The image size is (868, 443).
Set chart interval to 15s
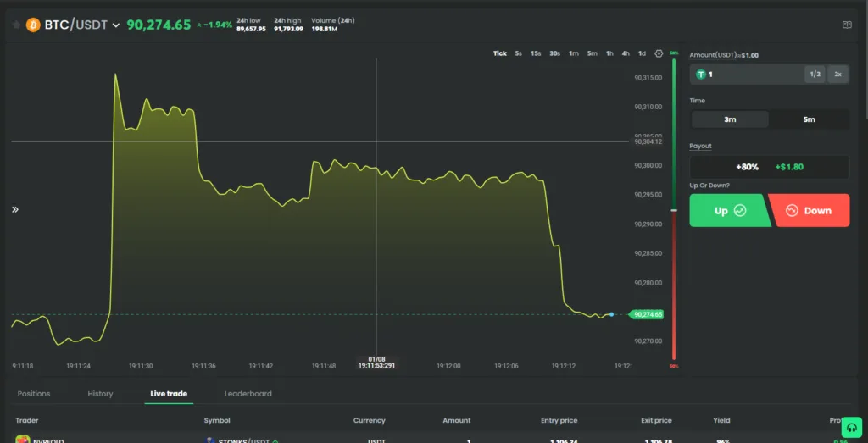[x=536, y=53]
